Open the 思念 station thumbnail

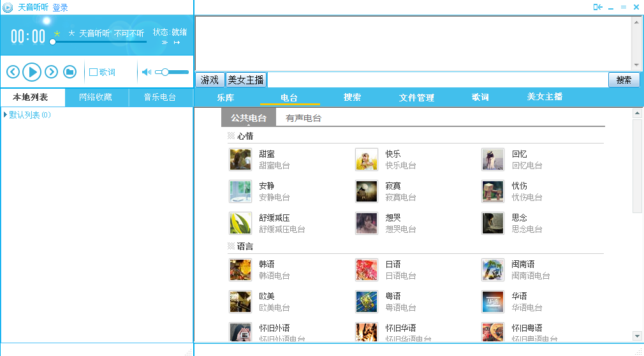(493, 223)
